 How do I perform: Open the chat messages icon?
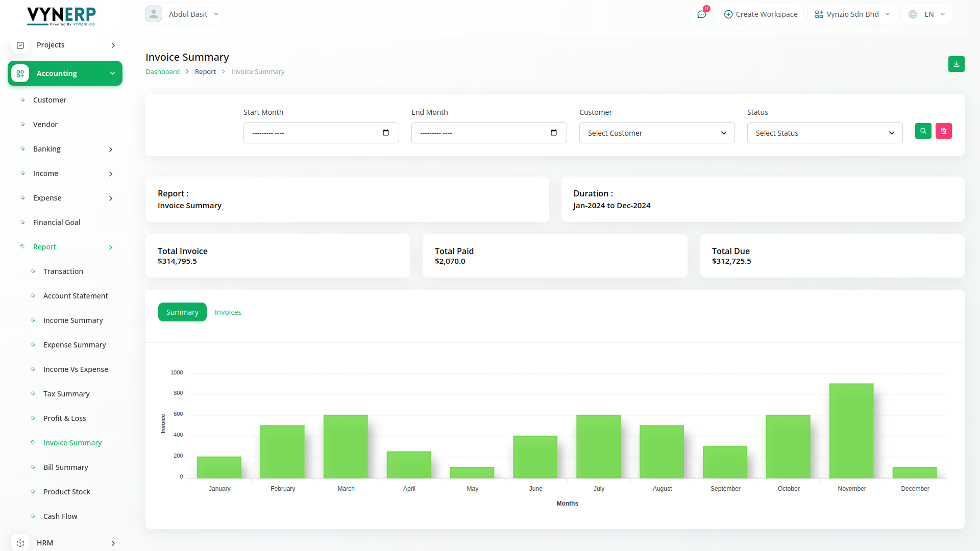click(701, 14)
